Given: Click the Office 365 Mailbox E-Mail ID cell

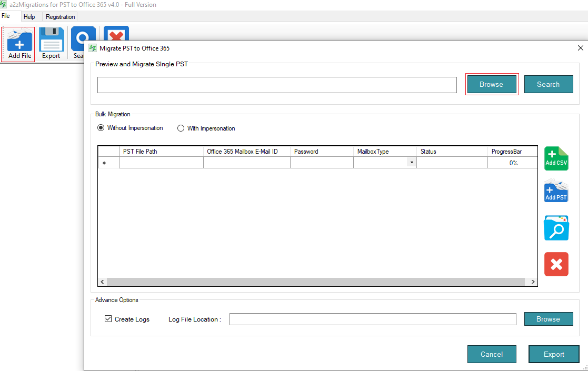Looking at the screenshot, I should (247, 163).
